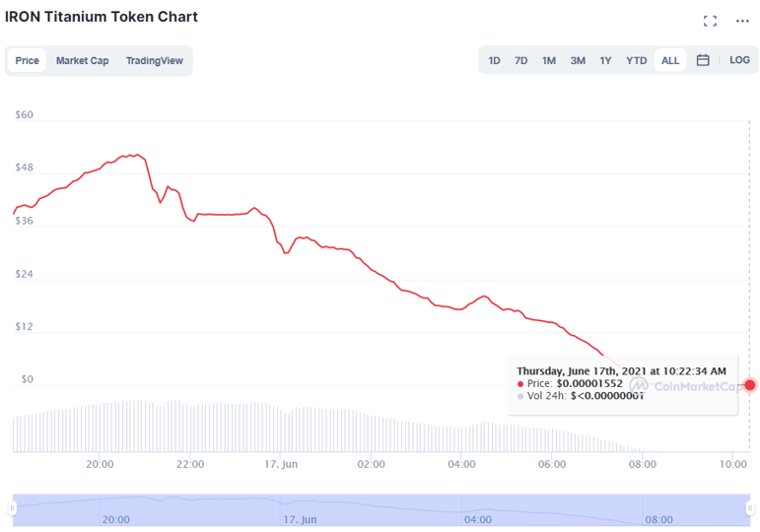
Task: Enter fullscreen chart mode
Action: [x=710, y=21]
